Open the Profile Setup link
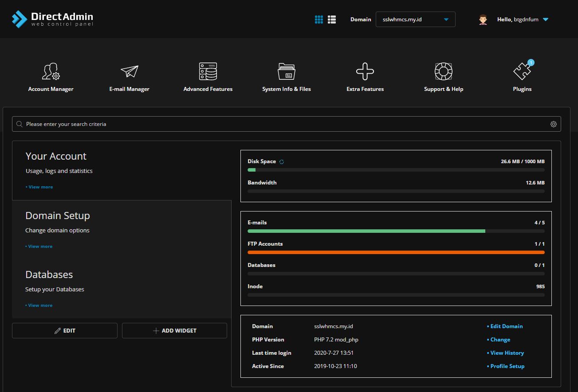The height and width of the screenshot is (392, 578). (506, 366)
